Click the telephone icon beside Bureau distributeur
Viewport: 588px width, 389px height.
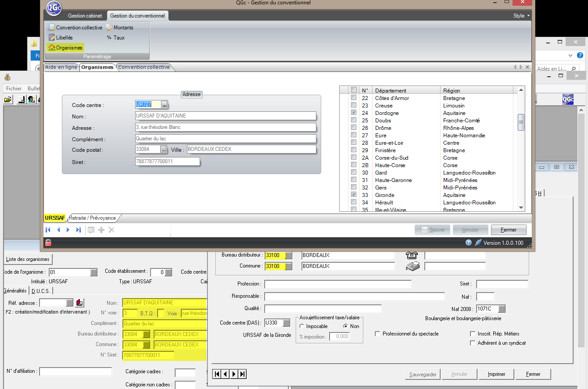(x=412, y=255)
